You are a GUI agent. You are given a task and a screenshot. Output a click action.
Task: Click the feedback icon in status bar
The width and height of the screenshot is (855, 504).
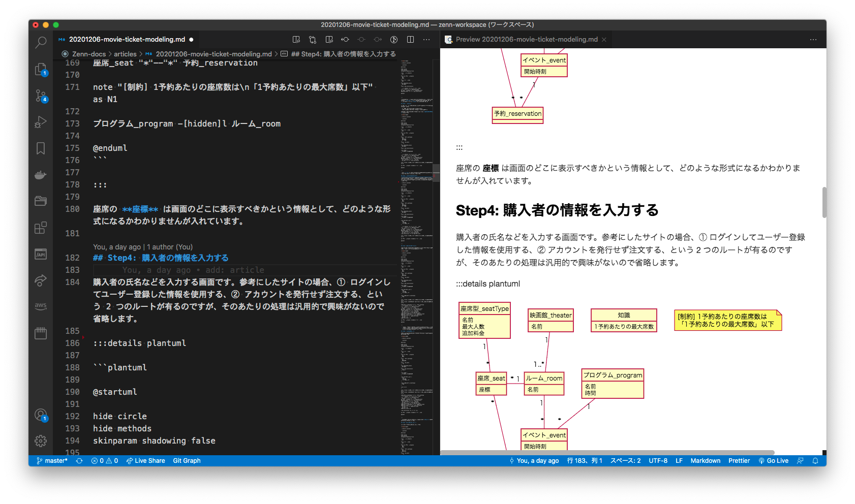(x=801, y=461)
